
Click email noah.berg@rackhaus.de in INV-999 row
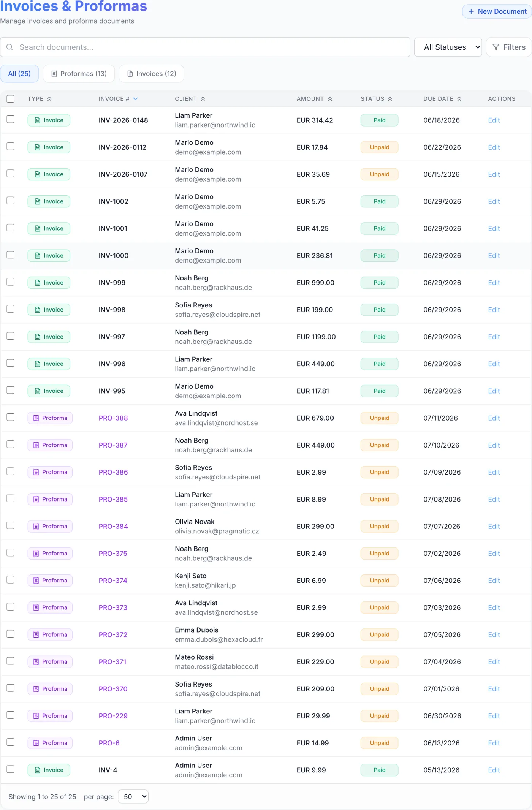point(214,288)
